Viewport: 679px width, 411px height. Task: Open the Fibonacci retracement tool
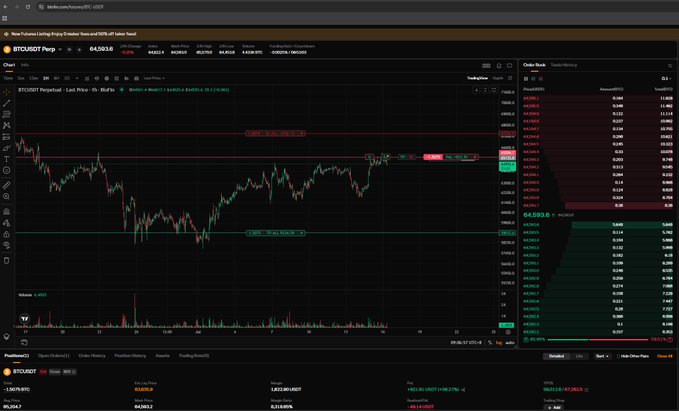click(6, 114)
